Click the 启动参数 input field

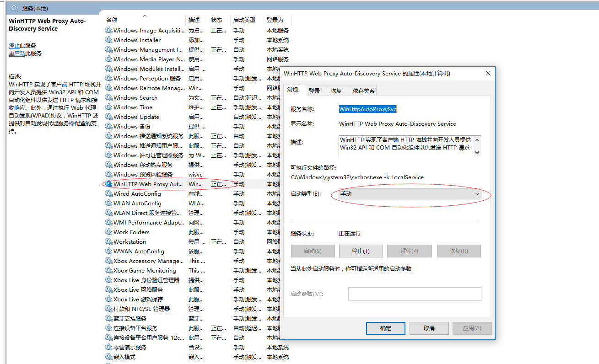pyautogui.click(x=414, y=294)
